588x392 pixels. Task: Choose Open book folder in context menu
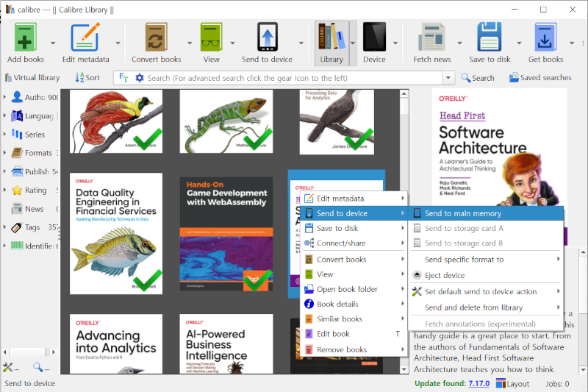pyautogui.click(x=354, y=289)
